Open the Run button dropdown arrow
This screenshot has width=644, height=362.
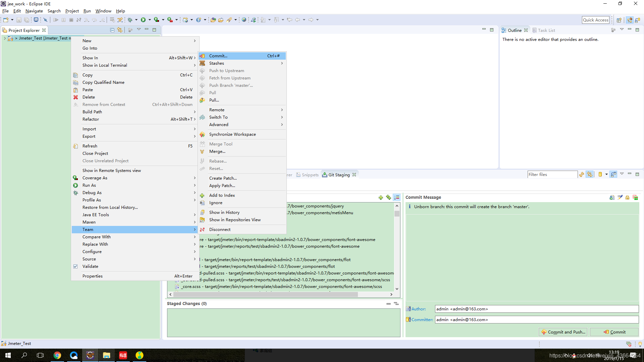pos(150,20)
